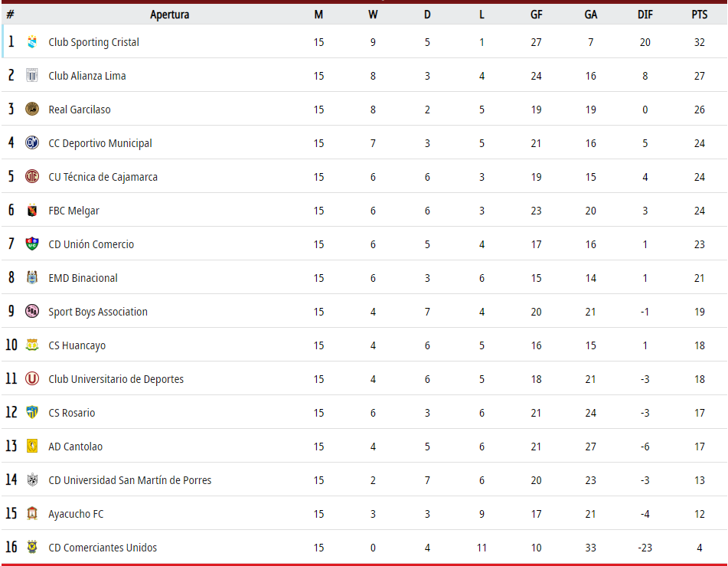Click the Real Garcilaso badge icon

pos(32,110)
